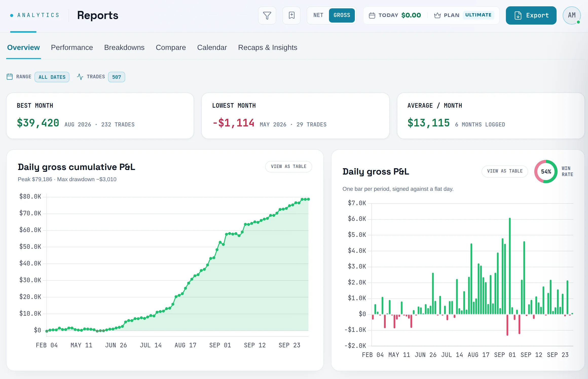Screen dimensions: 588x379
Task: Click the tallest green bar near $6.0K
Action: 510,266
